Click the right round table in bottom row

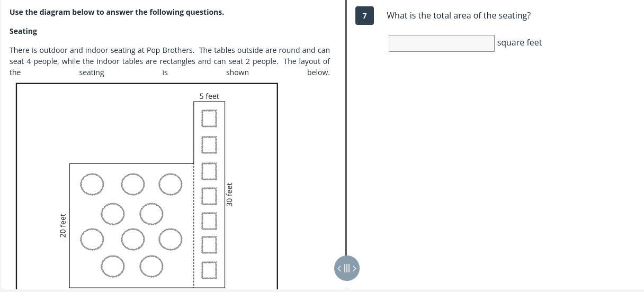tap(151, 266)
